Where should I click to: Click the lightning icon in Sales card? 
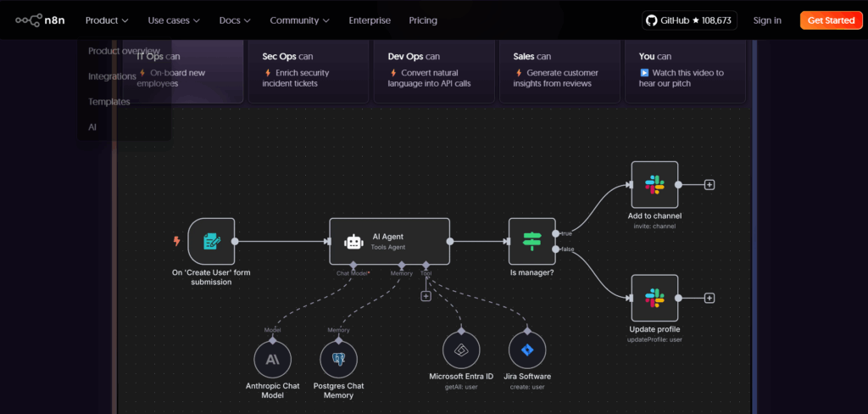pos(520,73)
